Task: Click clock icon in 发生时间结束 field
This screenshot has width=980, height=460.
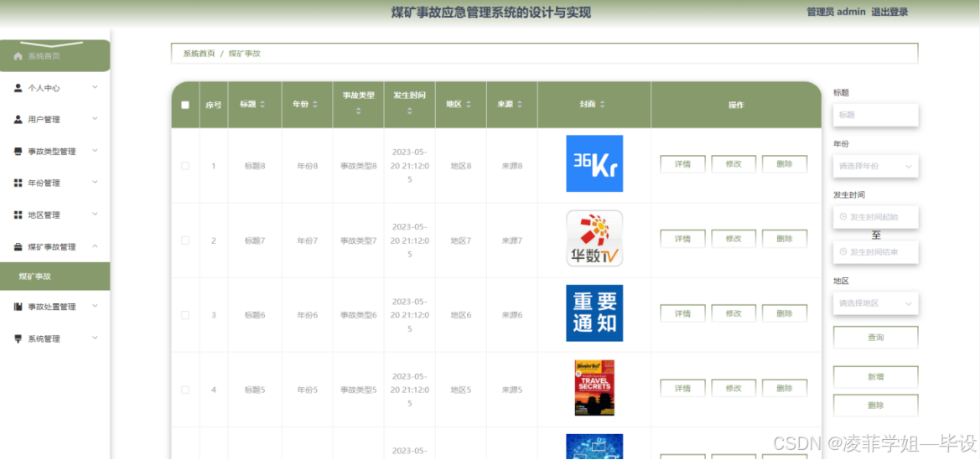Action: click(x=843, y=252)
